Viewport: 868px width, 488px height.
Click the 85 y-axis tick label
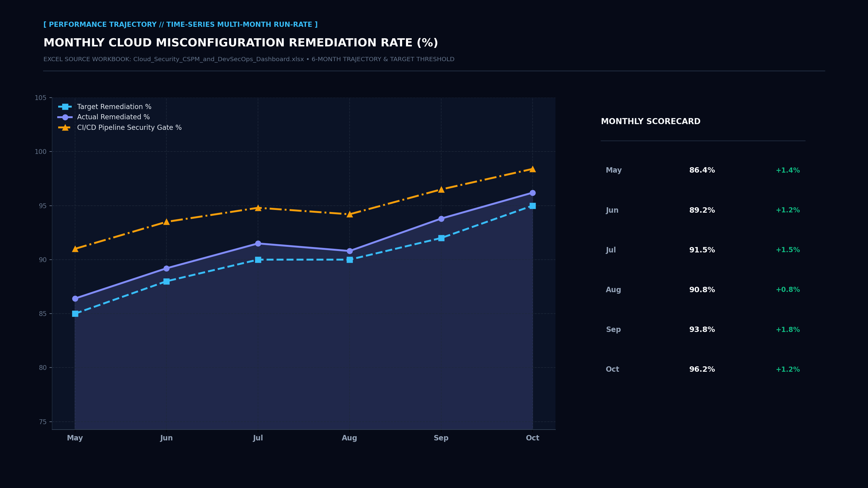pos(43,314)
